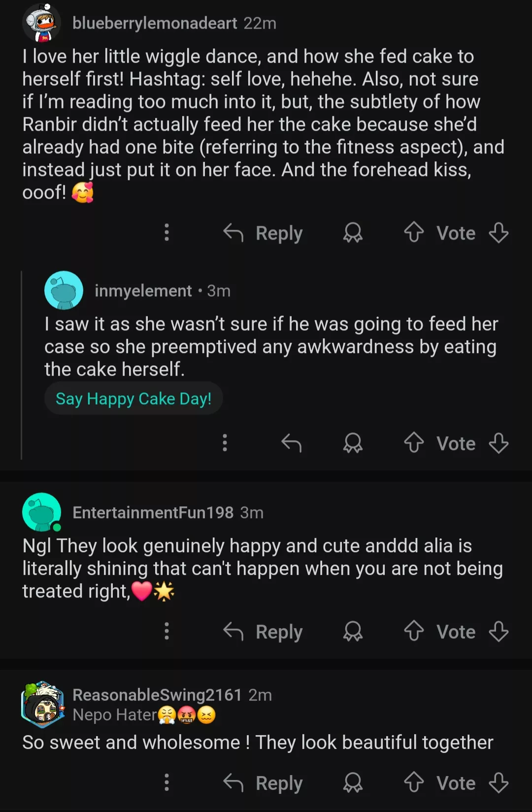Screen dimensions: 532x812
Task: Upvote ReasonableSwing2161's comment
Action: (x=414, y=783)
